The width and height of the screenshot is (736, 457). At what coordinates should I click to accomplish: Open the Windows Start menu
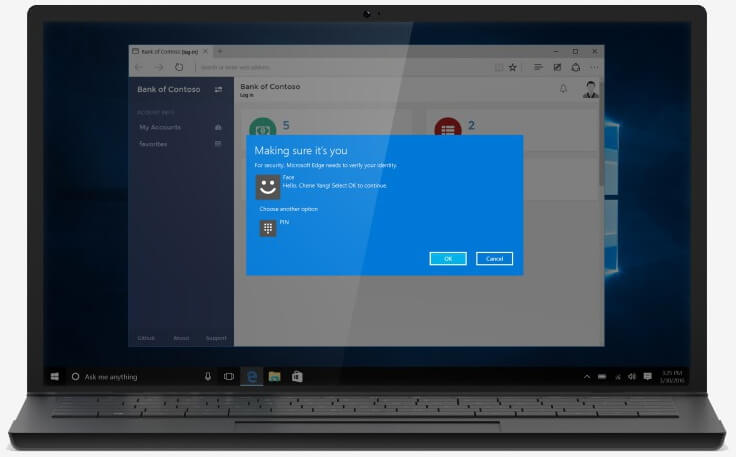pos(54,376)
